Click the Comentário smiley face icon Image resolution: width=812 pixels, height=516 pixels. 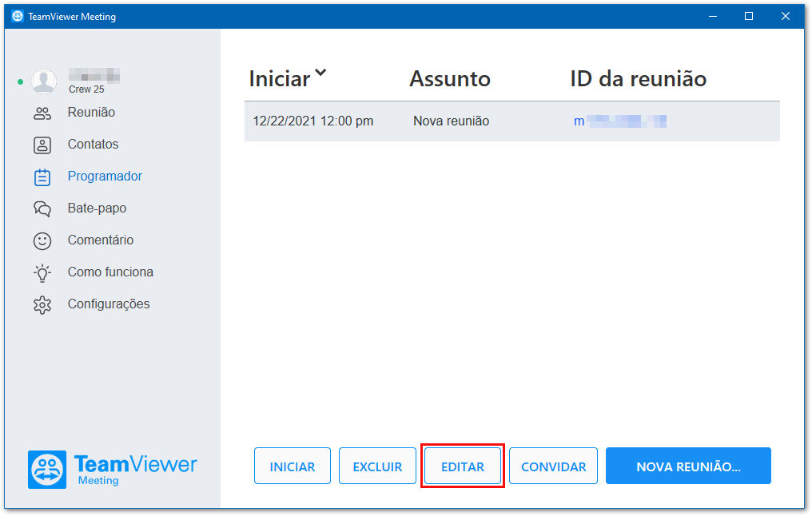[x=42, y=240]
